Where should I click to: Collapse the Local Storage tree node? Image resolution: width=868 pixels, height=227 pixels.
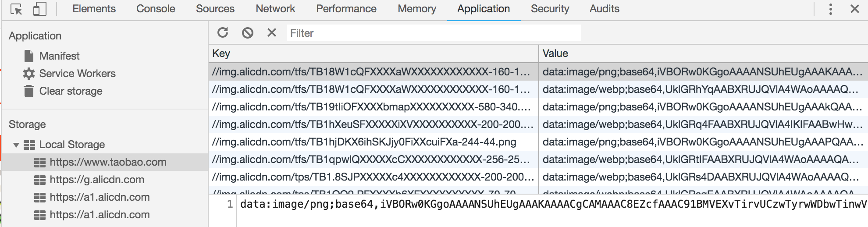pos(16,145)
